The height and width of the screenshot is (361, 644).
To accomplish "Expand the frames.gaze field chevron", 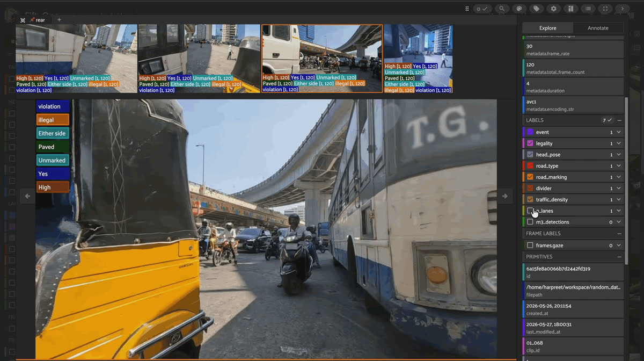I will tap(619, 246).
